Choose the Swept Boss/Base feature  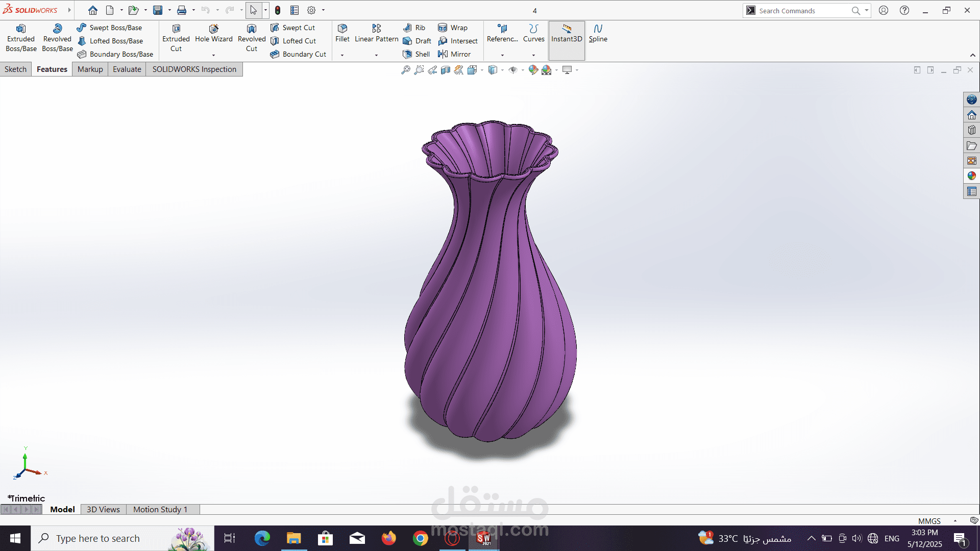[x=109, y=28]
